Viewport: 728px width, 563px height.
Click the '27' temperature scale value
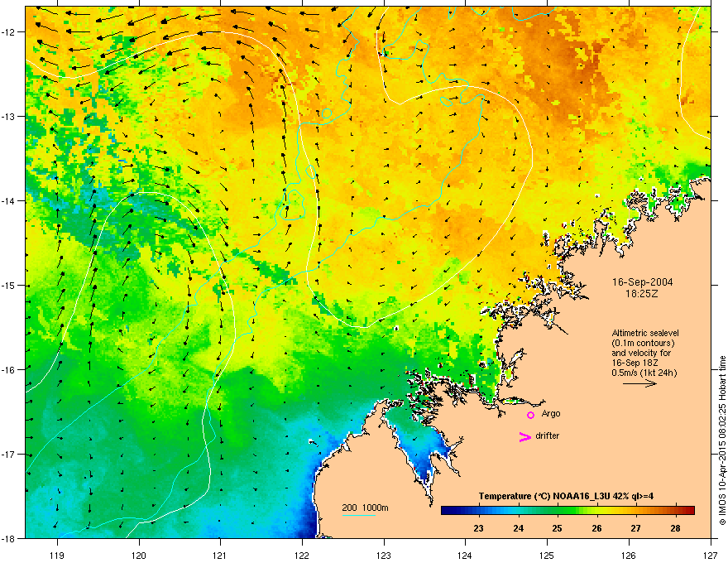635,528
